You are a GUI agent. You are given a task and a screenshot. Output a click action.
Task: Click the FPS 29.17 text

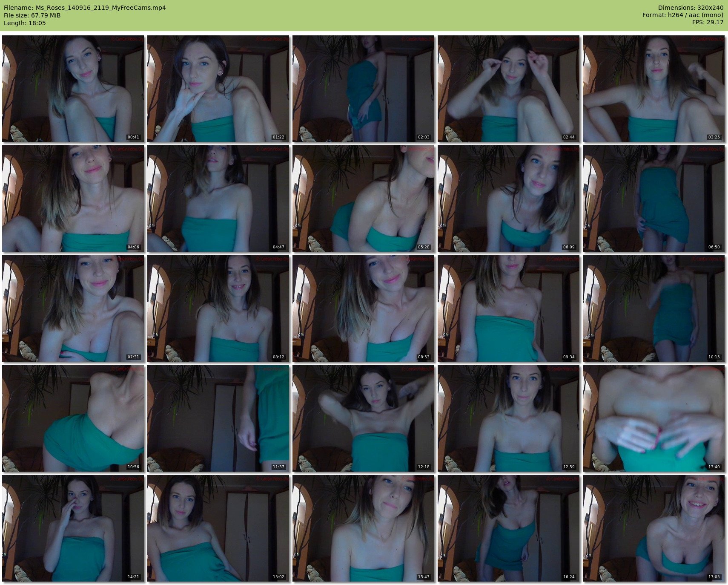click(708, 22)
